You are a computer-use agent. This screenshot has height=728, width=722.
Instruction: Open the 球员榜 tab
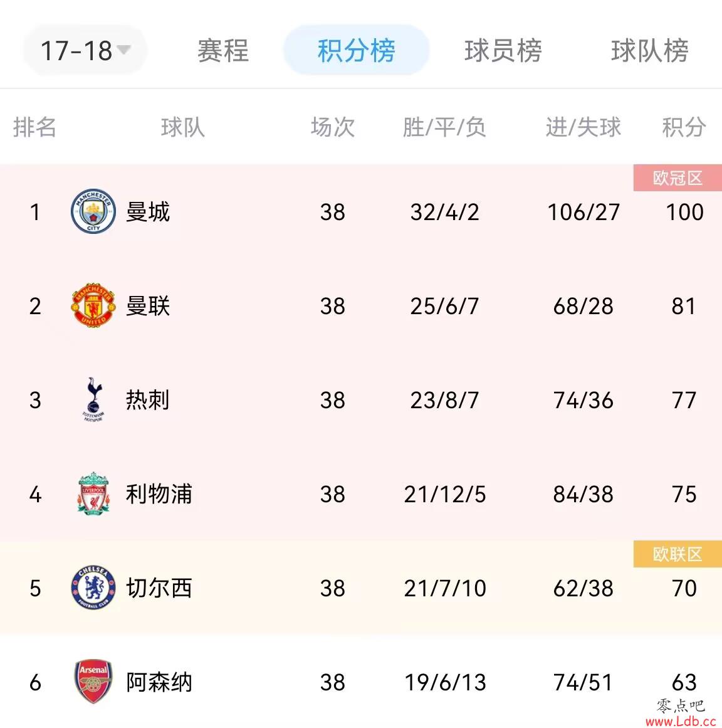[503, 50]
